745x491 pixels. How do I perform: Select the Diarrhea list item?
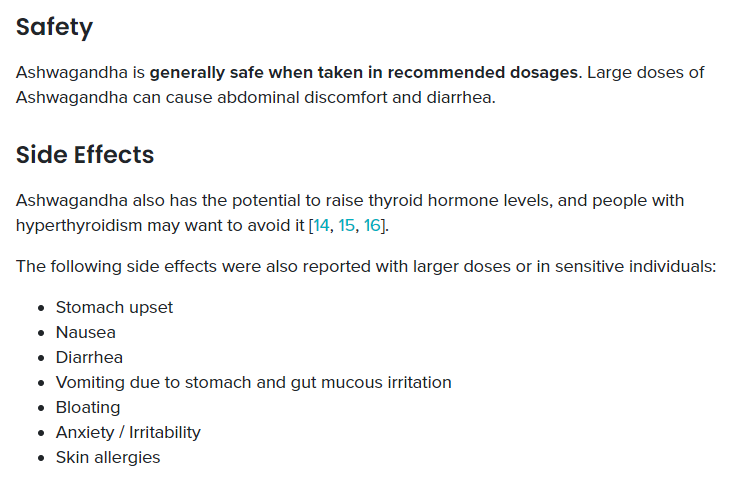click(x=89, y=357)
